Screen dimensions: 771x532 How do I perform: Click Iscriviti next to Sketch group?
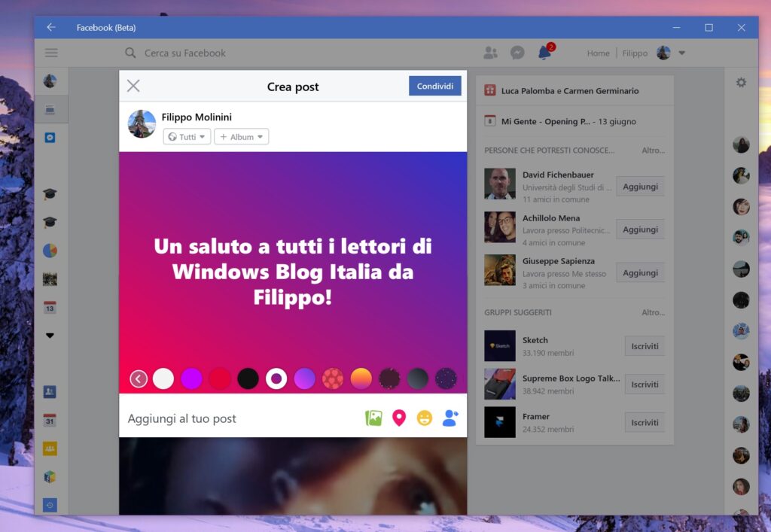click(x=645, y=346)
